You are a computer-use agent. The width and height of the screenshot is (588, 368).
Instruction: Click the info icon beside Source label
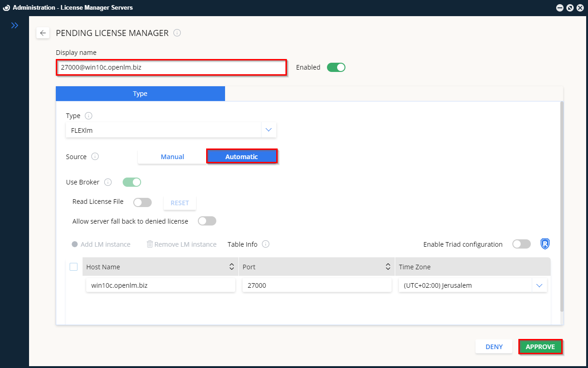pyautogui.click(x=95, y=156)
